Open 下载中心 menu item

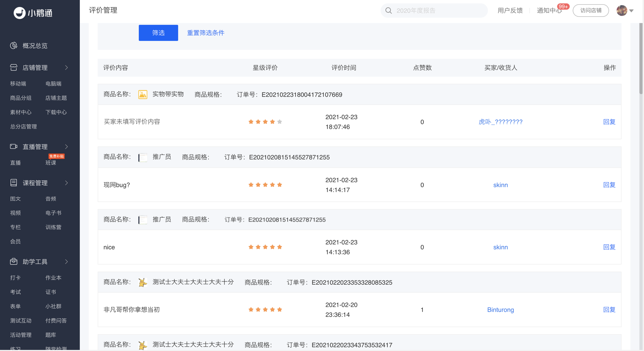pyautogui.click(x=56, y=112)
